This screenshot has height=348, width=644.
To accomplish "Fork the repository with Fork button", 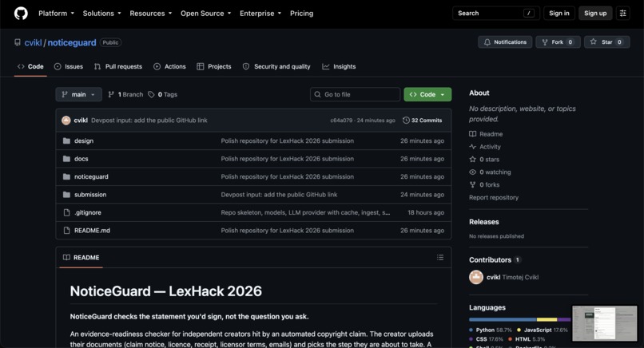I will point(558,42).
